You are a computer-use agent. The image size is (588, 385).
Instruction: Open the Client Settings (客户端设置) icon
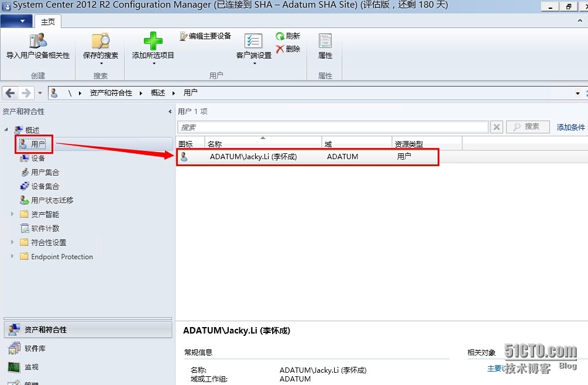point(253,40)
